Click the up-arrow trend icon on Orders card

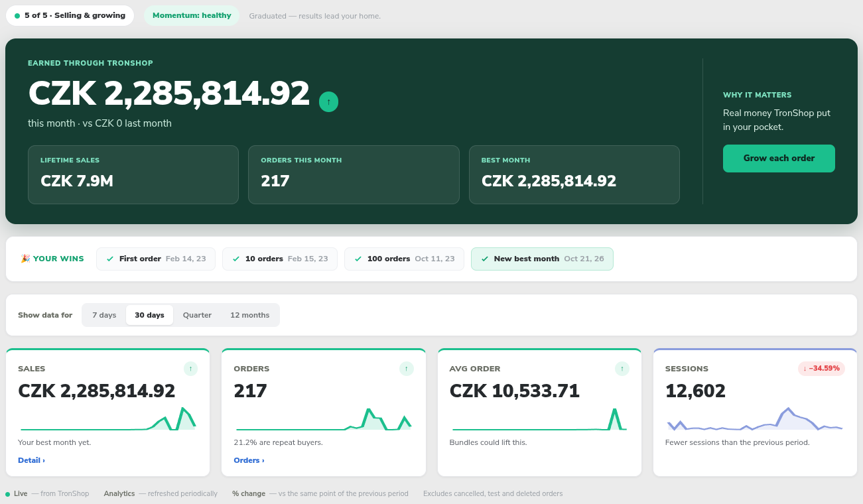tap(407, 369)
